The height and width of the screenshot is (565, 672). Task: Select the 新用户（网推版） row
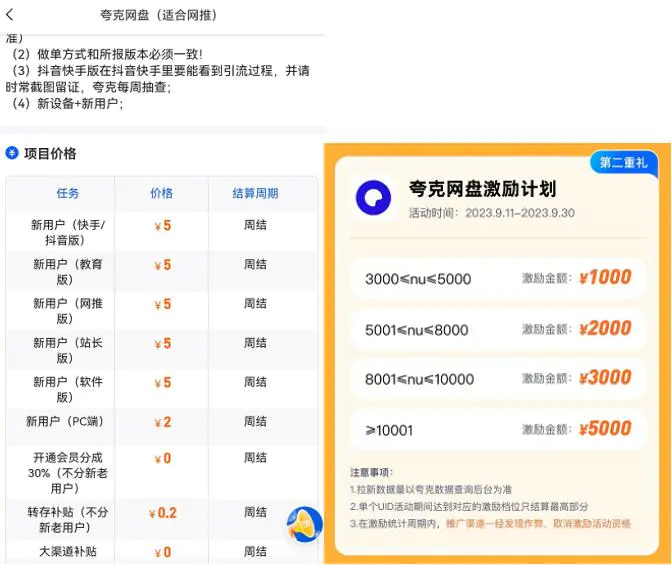[x=162, y=311]
